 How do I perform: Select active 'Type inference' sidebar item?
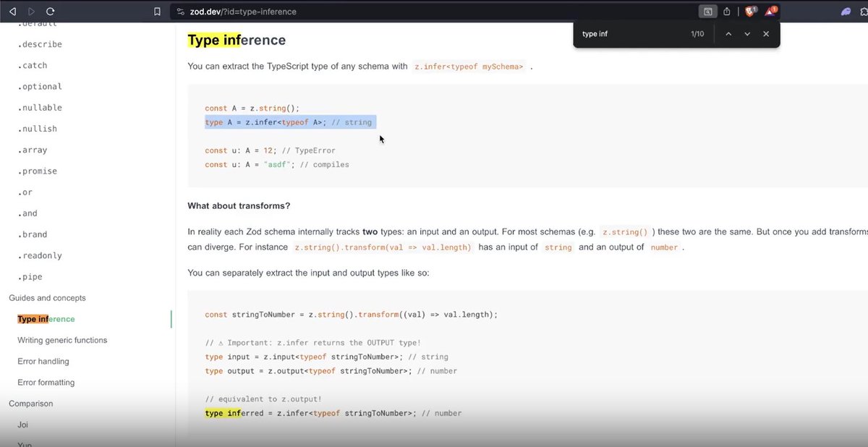point(46,319)
